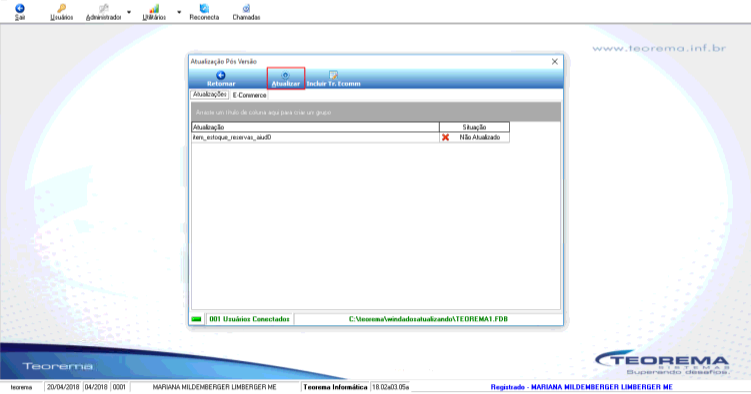Sort by the Atualização column header

click(315, 127)
